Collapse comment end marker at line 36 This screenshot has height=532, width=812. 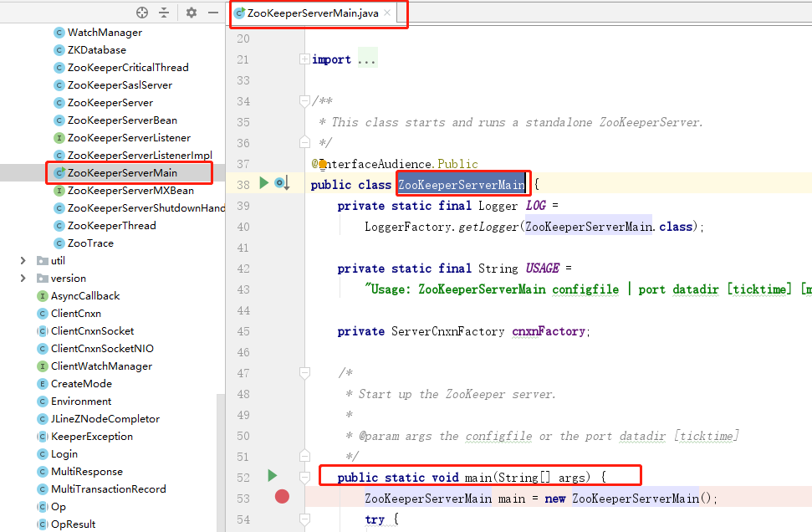[x=304, y=142]
